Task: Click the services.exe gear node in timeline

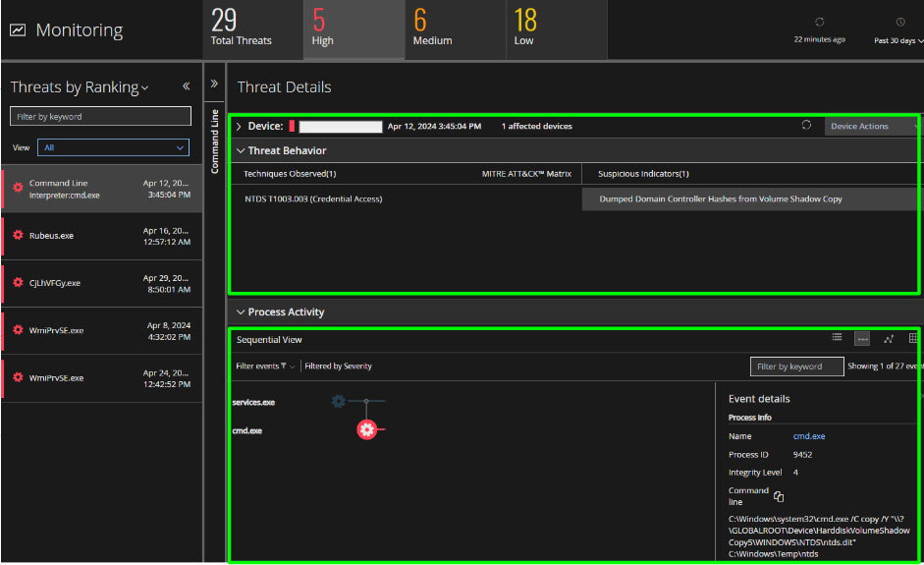Action: [338, 401]
